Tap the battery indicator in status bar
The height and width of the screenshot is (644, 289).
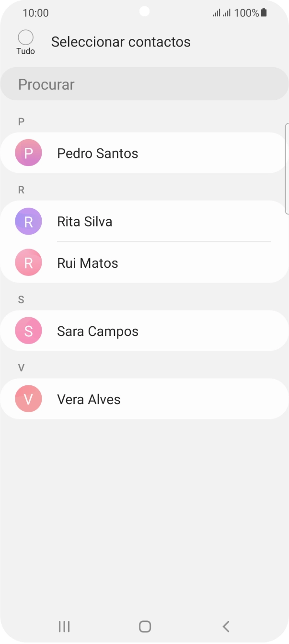click(x=264, y=12)
